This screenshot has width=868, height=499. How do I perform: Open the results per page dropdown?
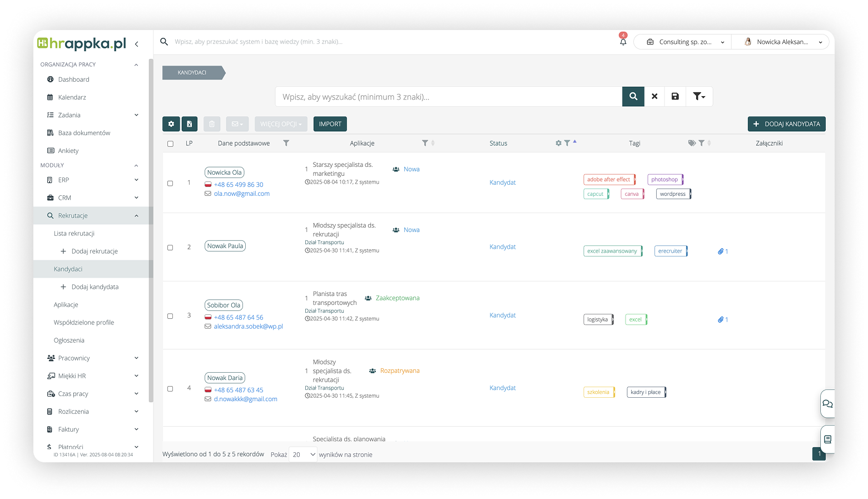(x=303, y=454)
